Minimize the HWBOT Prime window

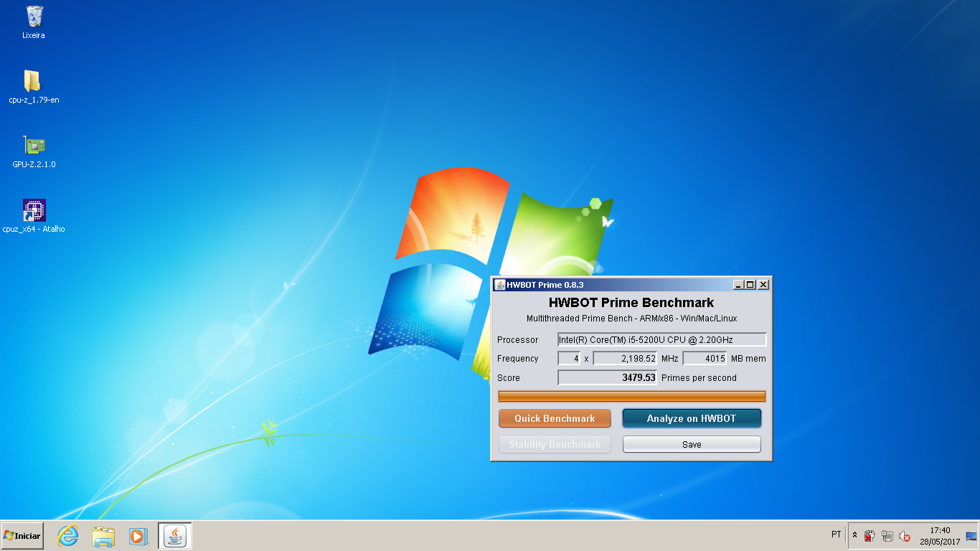pyautogui.click(x=738, y=285)
